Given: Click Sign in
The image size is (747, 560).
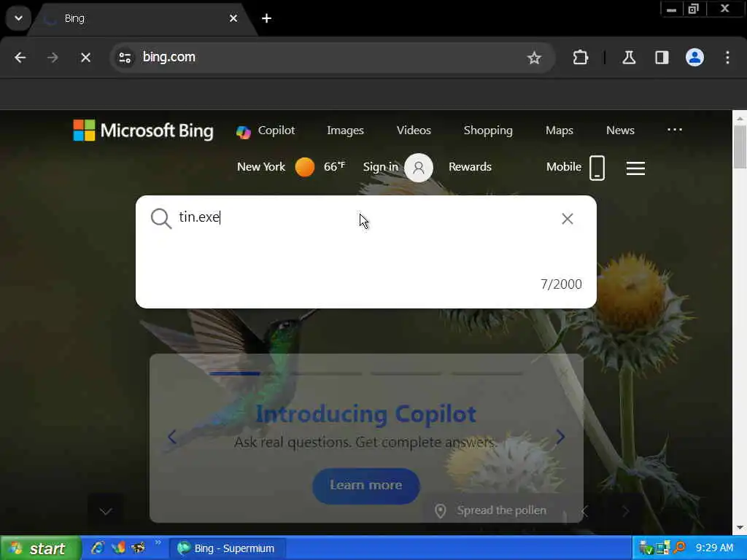Looking at the screenshot, I should (x=380, y=167).
